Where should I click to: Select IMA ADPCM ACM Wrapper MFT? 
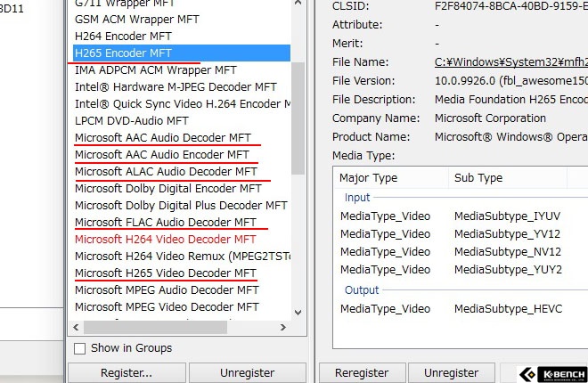[156, 70]
